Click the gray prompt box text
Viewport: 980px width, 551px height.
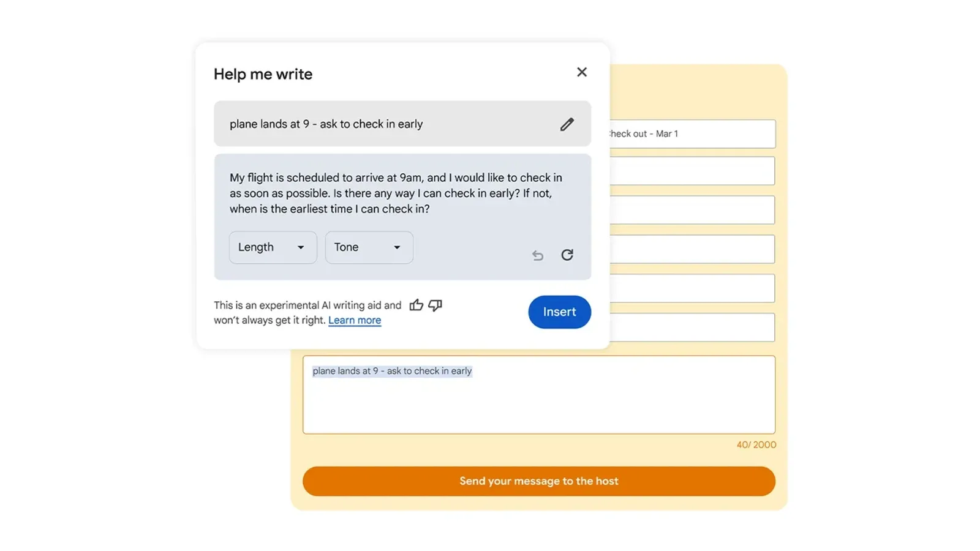coord(326,124)
